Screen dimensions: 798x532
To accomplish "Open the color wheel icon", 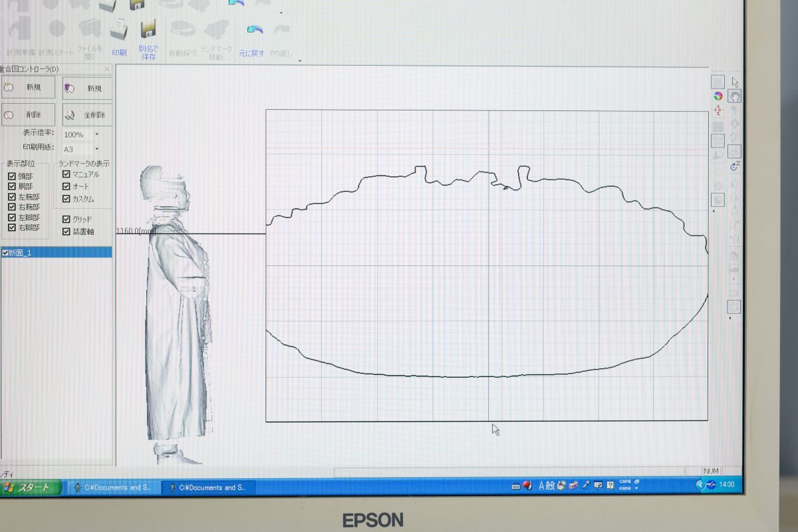I will point(718,96).
